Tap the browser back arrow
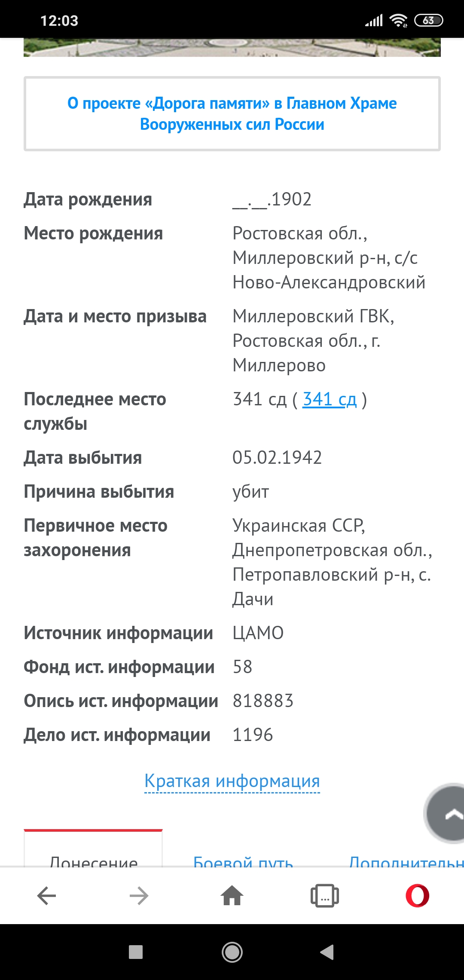The height and width of the screenshot is (980, 464). pos(46,896)
